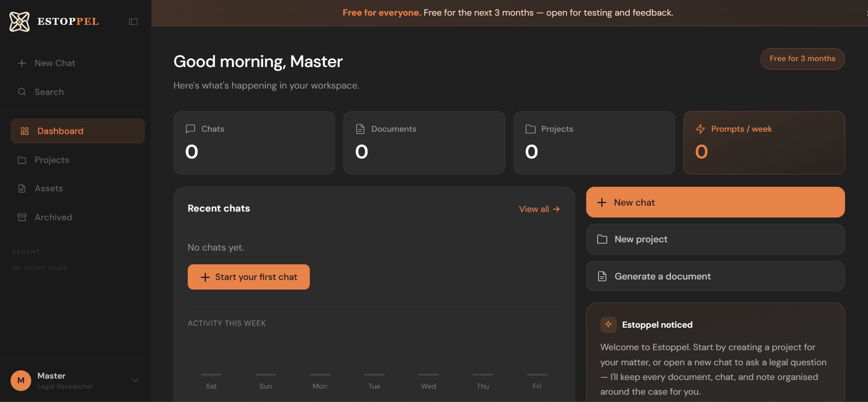The image size is (868, 402).
Task: Click the Prompts / week lightning icon
Action: [x=700, y=129]
